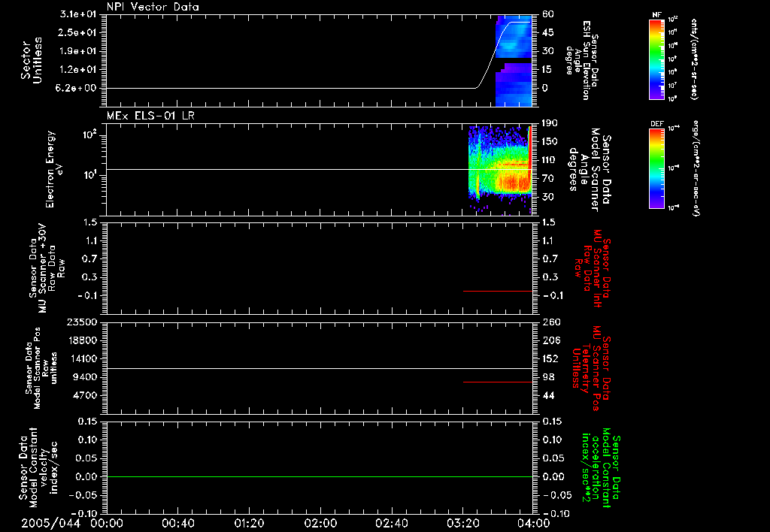This screenshot has height=532, width=770.
Task: Click the NF color bar gradient
Action: pyautogui.click(x=656, y=59)
